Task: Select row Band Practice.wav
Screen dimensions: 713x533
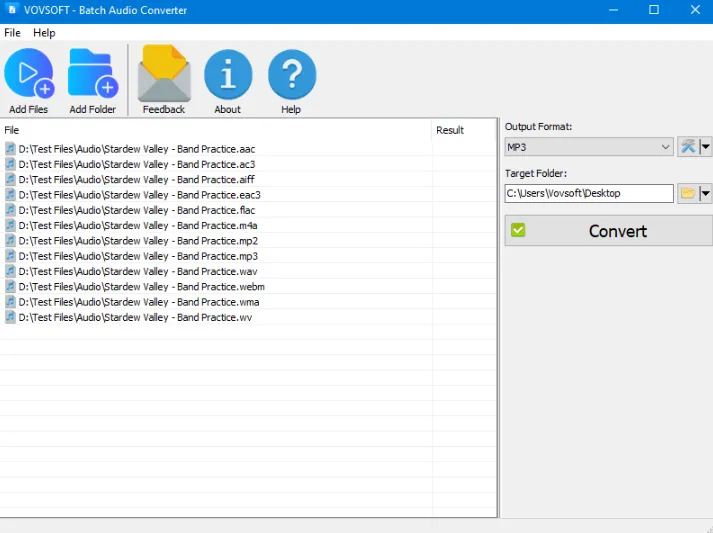Action: coord(248,271)
